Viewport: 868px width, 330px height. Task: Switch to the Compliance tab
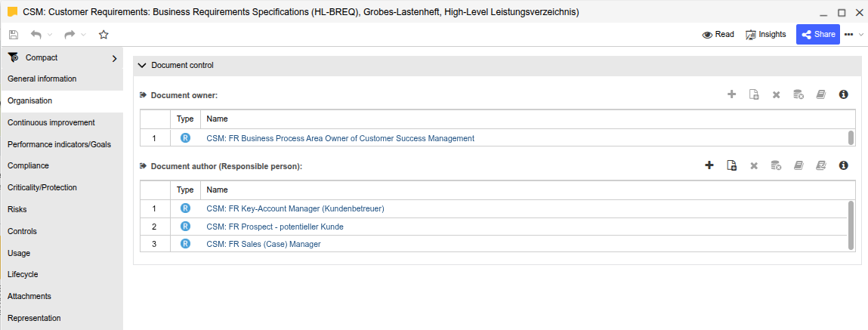coord(61,166)
